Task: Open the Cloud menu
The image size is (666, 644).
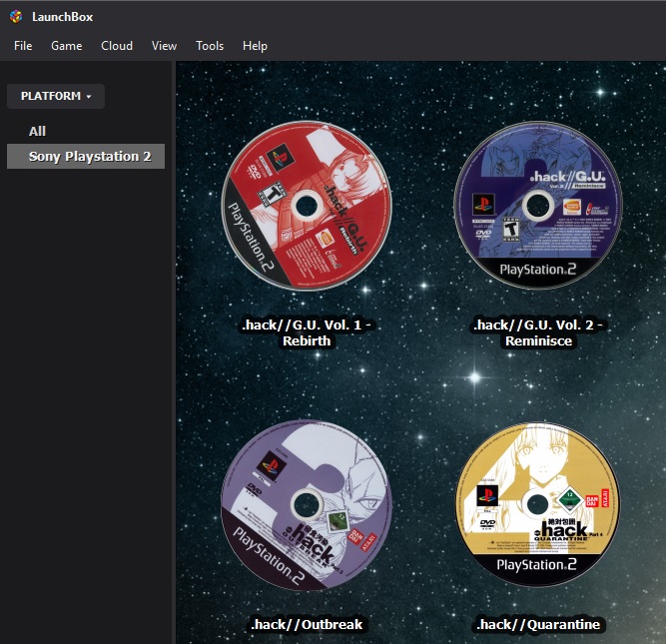Action: pos(117,46)
